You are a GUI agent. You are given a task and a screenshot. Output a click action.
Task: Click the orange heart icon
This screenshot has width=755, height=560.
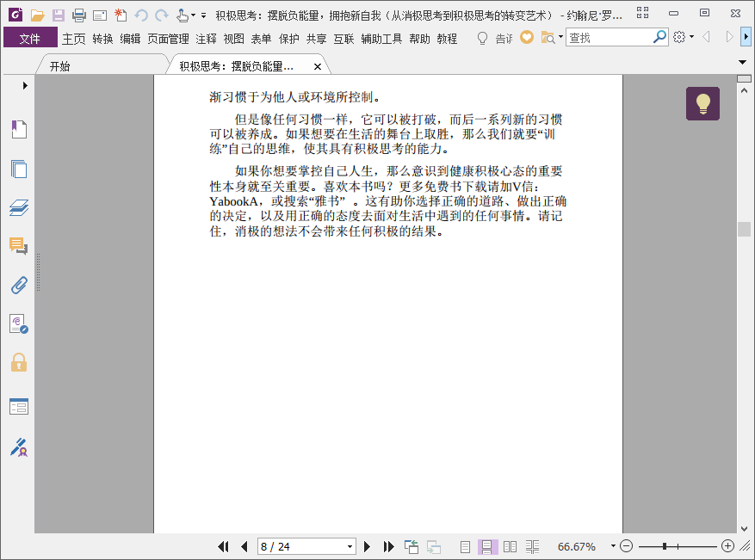[527, 37]
